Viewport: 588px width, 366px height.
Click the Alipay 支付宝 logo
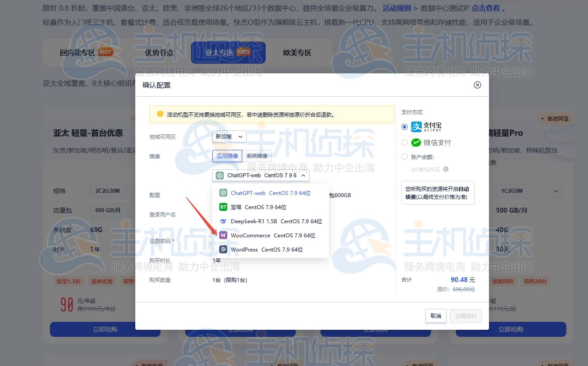point(426,127)
